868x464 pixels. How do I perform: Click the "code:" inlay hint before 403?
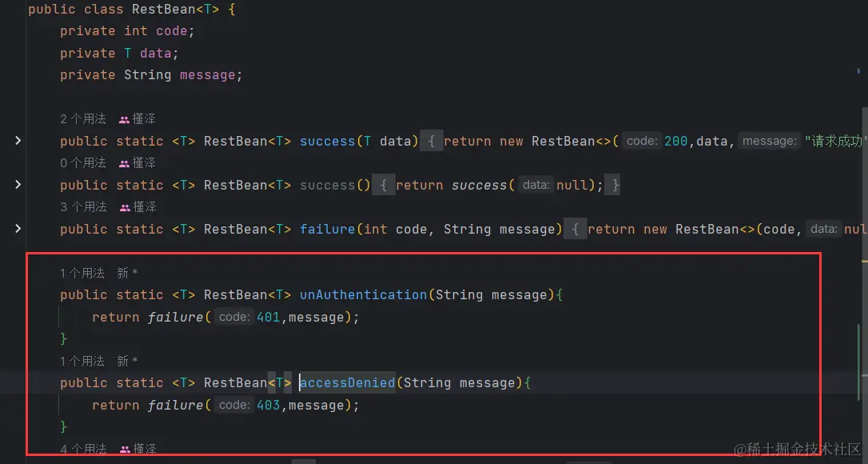234,406
